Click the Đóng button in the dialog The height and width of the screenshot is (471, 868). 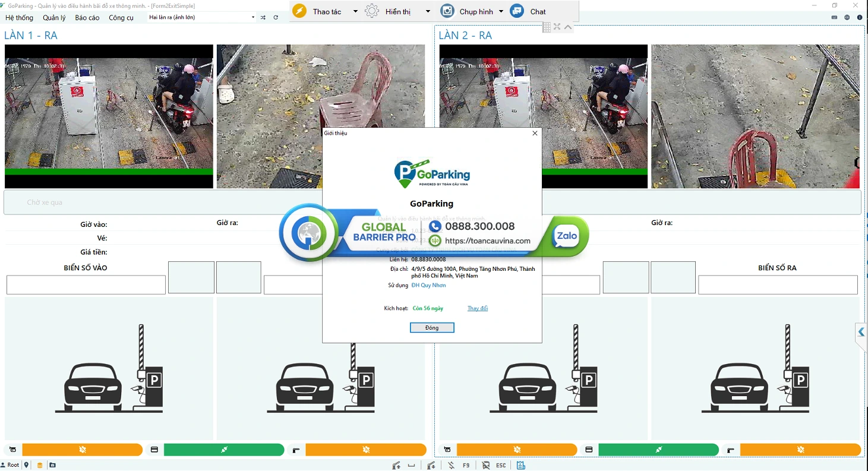tap(432, 328)
